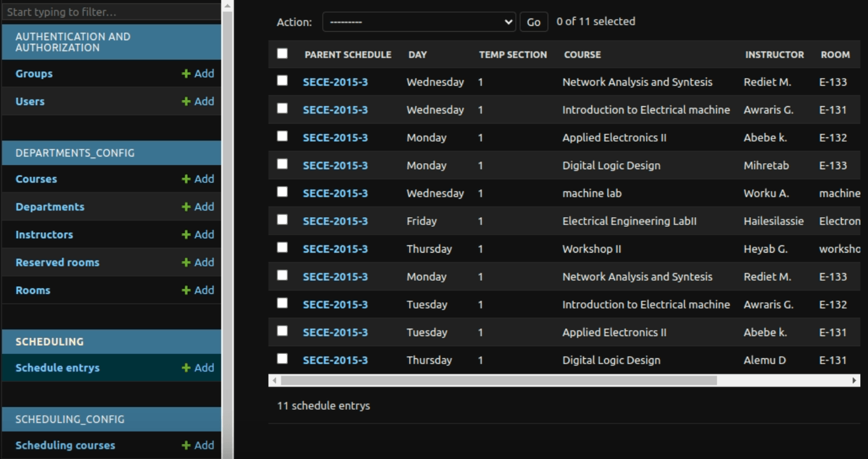The height and width of the screenshot is (459, 868).
Task: Click the table's horizontal scrollbar right arrow
Action: click(x=854, y=380)
